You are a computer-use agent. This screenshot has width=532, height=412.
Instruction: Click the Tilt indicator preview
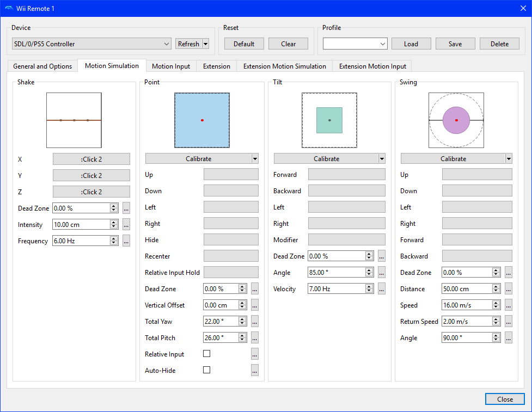point(329,120)
